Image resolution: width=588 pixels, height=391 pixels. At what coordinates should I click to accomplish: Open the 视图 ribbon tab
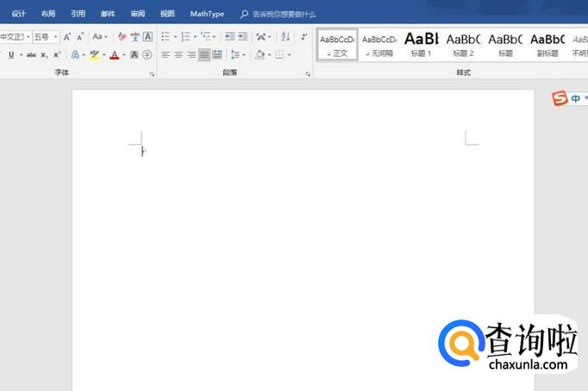tap(167, 14)
